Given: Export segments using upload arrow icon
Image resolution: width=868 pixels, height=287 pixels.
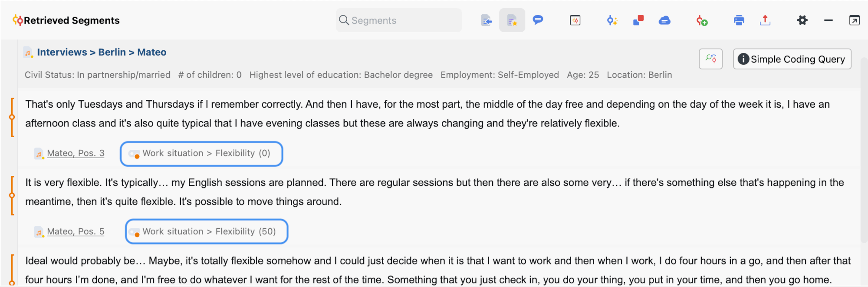Looking at the screenshot, I should click(765, 20).
